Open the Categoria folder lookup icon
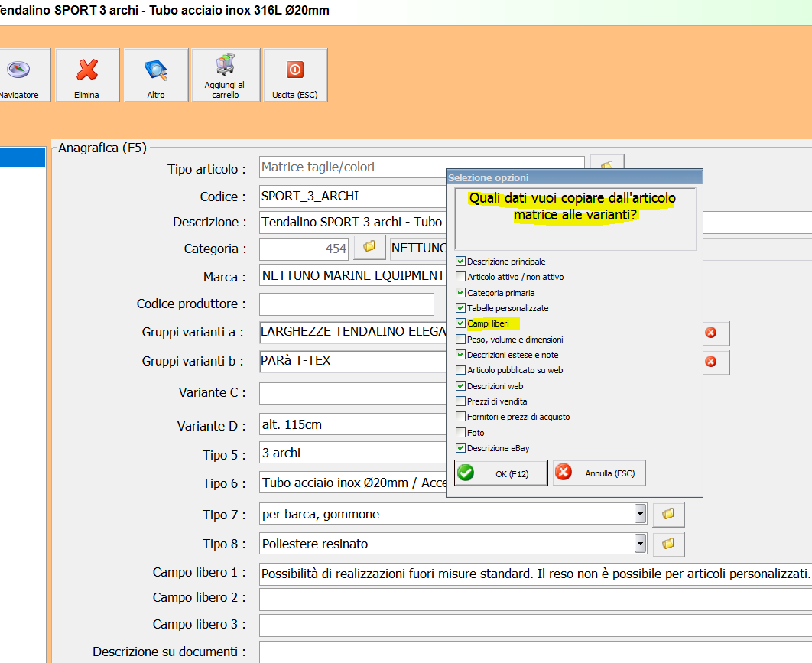This screenshot has width=812, height=663. pos(369,247)
